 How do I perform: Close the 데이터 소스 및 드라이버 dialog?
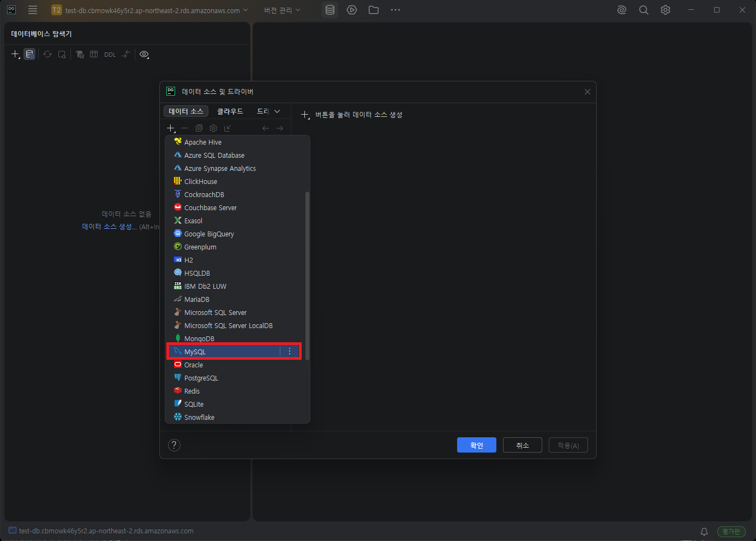coord(587,92)
